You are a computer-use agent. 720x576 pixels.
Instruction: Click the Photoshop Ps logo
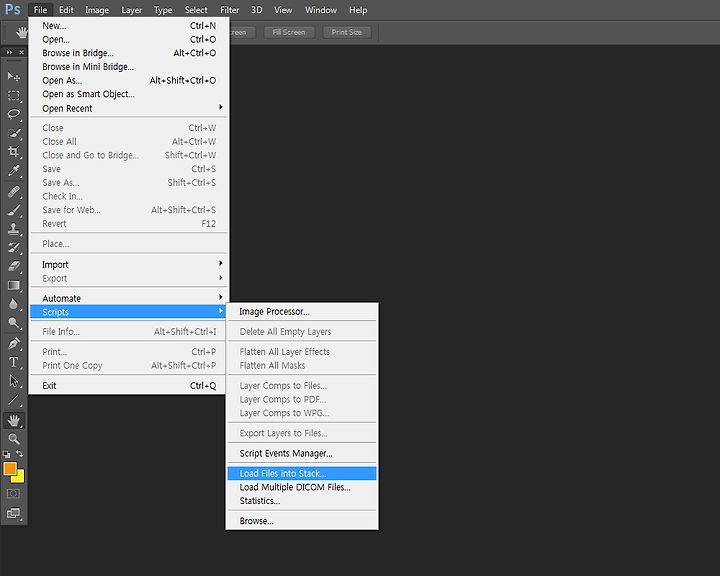click(x=13, y=10)
